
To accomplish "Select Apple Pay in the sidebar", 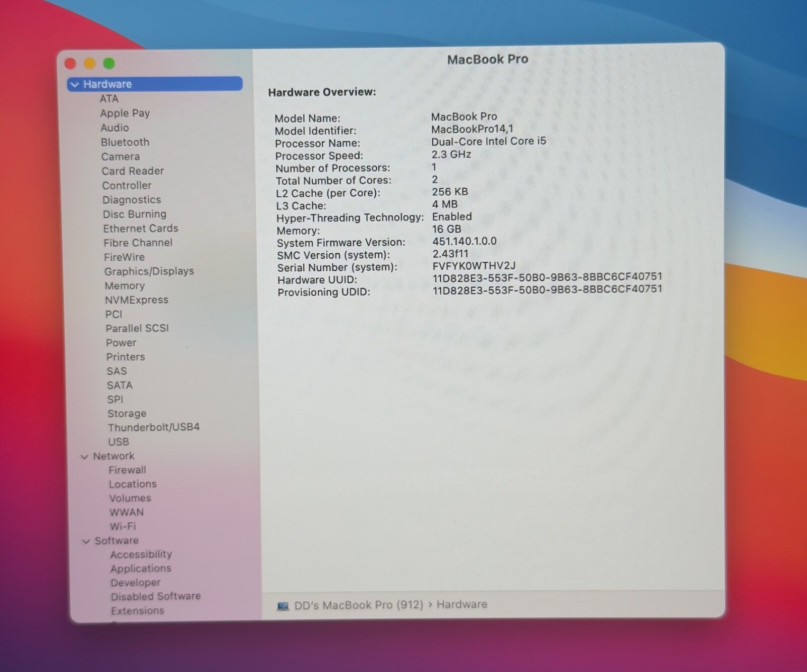I will coord(125,114).
